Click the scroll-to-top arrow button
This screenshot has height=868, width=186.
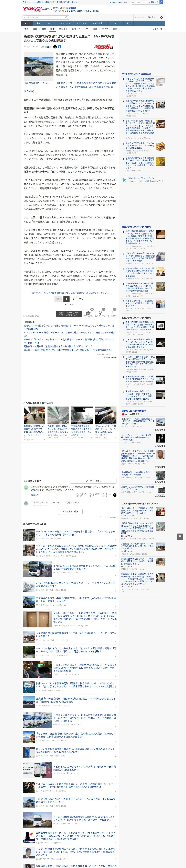180,537
